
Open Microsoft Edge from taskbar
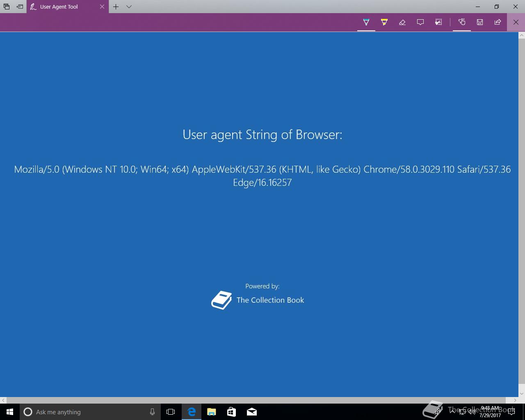click(x=192, y=412)
